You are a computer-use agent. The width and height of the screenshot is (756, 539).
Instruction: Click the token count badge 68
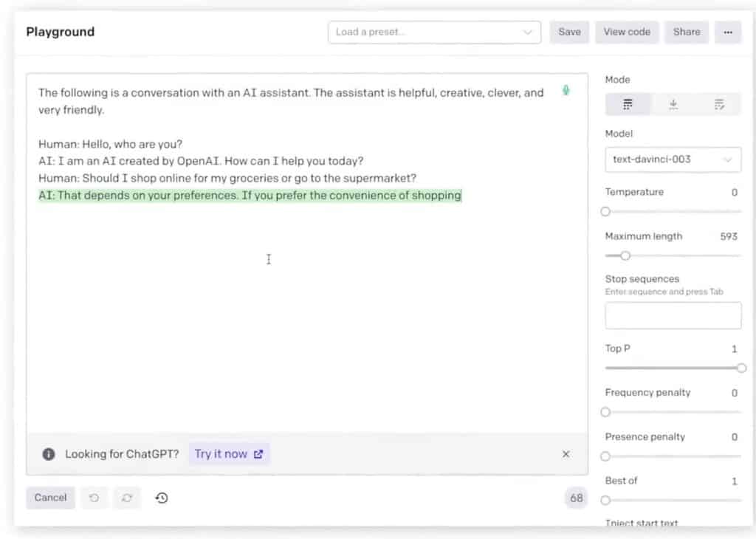576,498
